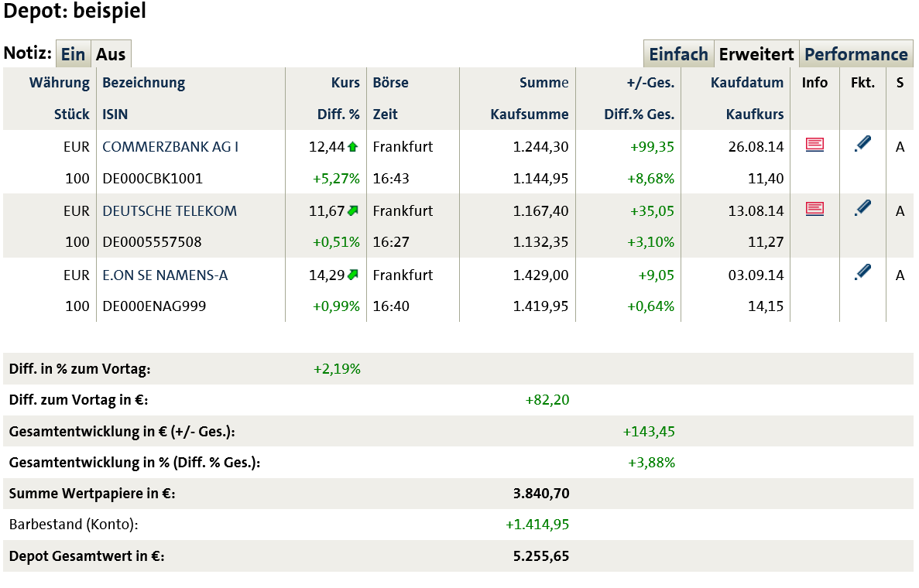919x588 pixels.
Task: Open the COMMERZBANK AG I position link
Action: (170, 145)
